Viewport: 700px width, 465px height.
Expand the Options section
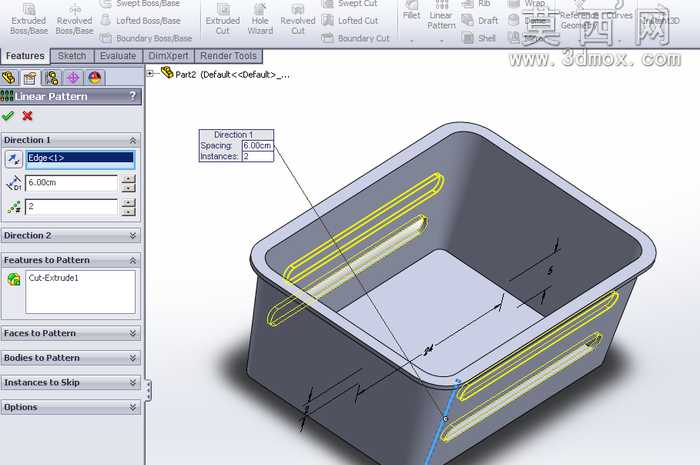pyautogui.click(x=133, y=407)
